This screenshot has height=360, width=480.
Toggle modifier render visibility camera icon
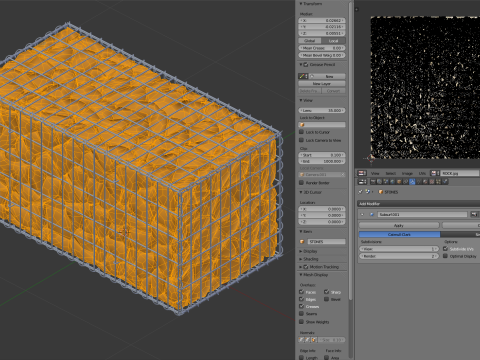click(x=474, y=214)
